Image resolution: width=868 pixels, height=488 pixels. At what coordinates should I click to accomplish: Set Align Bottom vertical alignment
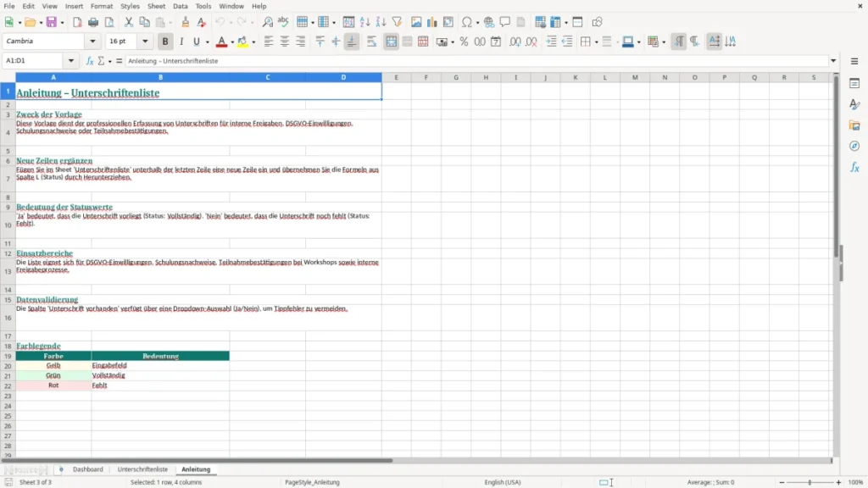click(x=352, y=42)
